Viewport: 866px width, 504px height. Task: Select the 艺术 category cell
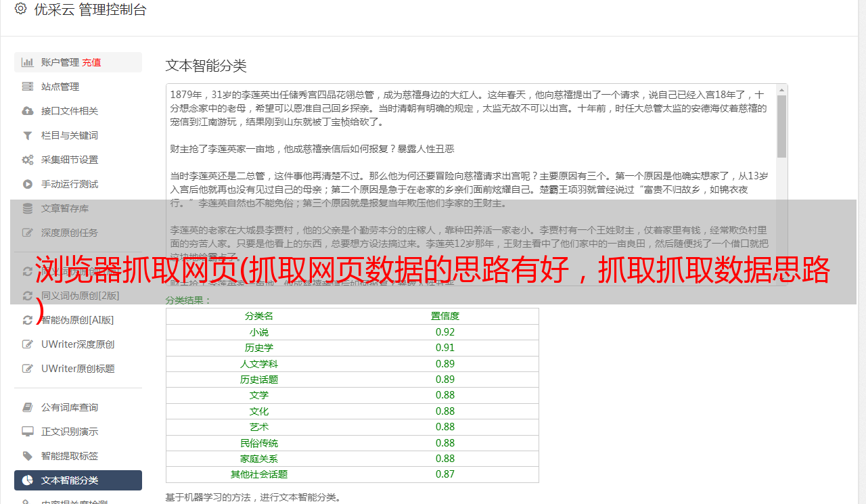coord(259,427)
